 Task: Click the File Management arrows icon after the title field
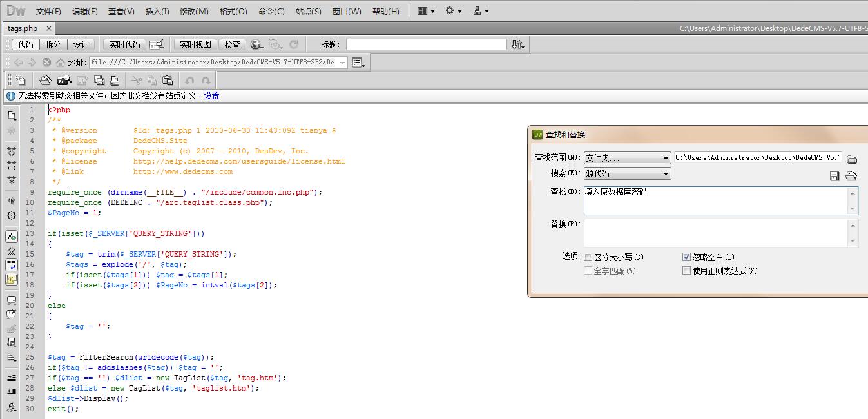tap(517, 44)
